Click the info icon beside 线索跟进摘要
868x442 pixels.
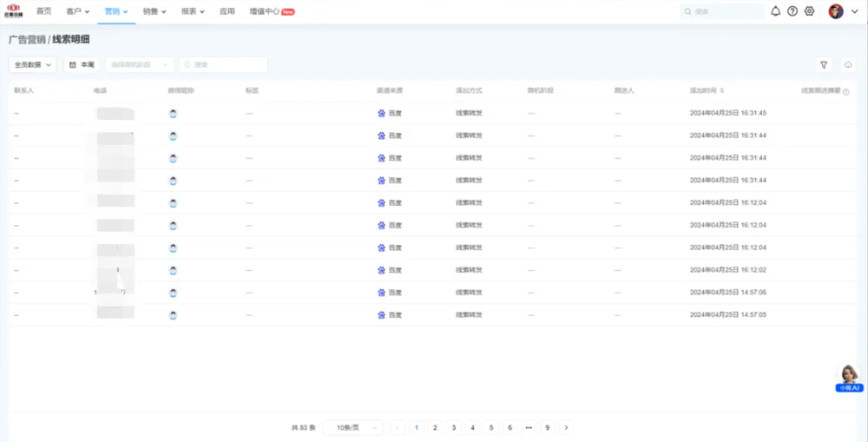click(x=846, y=91)
